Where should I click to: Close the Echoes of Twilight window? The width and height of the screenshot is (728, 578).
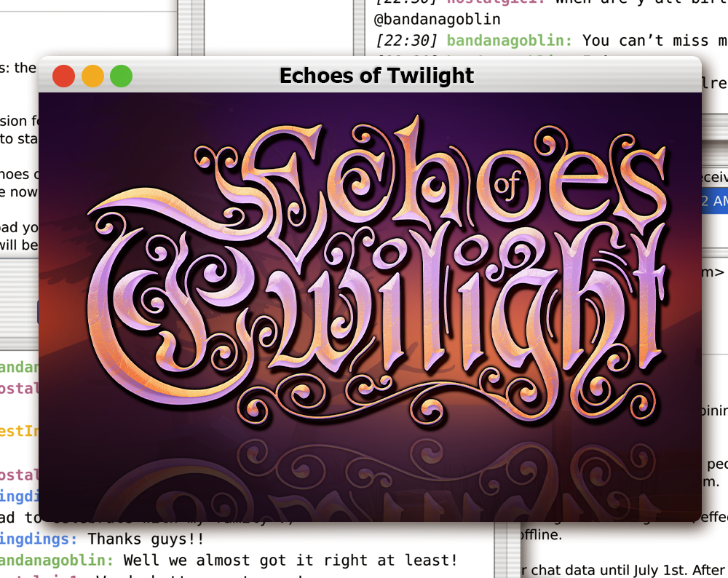point(63,76)
